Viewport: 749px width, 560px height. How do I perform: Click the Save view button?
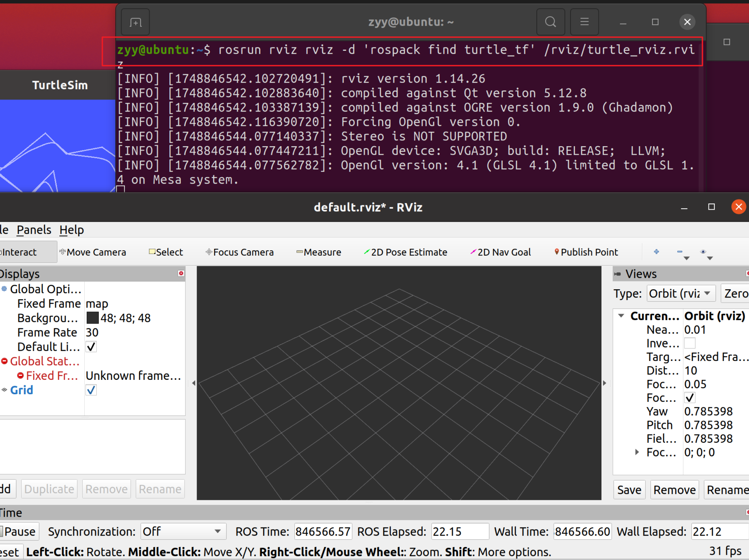[629, 490]
